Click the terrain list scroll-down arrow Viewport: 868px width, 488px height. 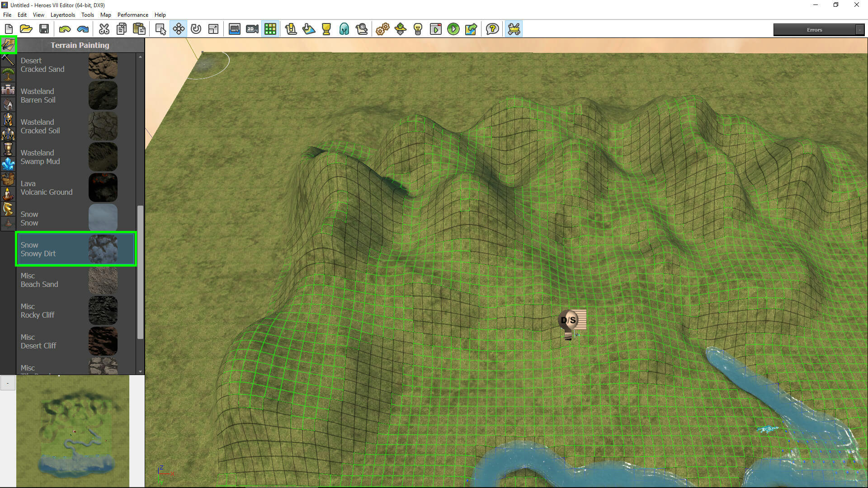point(140,371)
